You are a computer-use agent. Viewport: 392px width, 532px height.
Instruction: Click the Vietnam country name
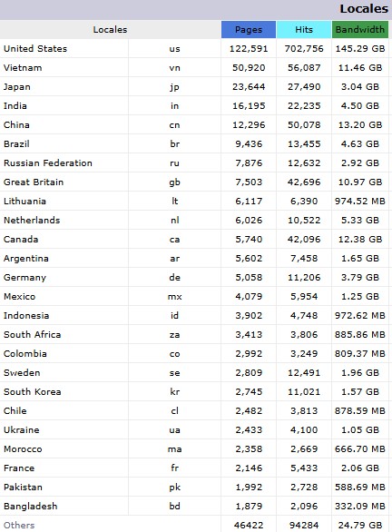23,67
